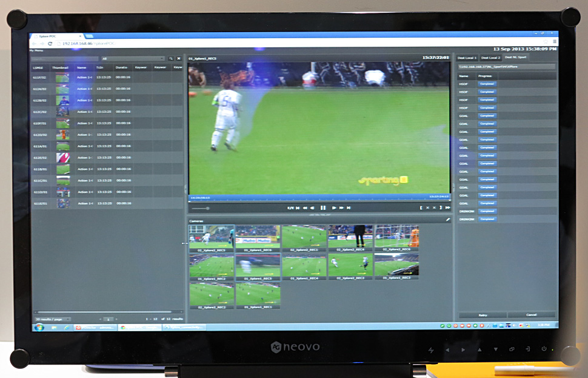Click the fast rewind button
Viewport: 588px width, 378px height.
[305, 208]
